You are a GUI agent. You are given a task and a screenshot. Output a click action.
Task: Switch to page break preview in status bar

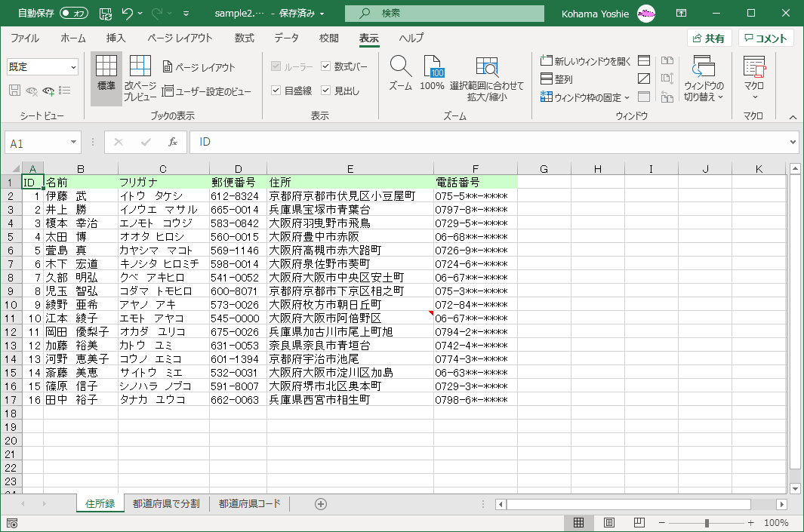(x=639, y=523)
